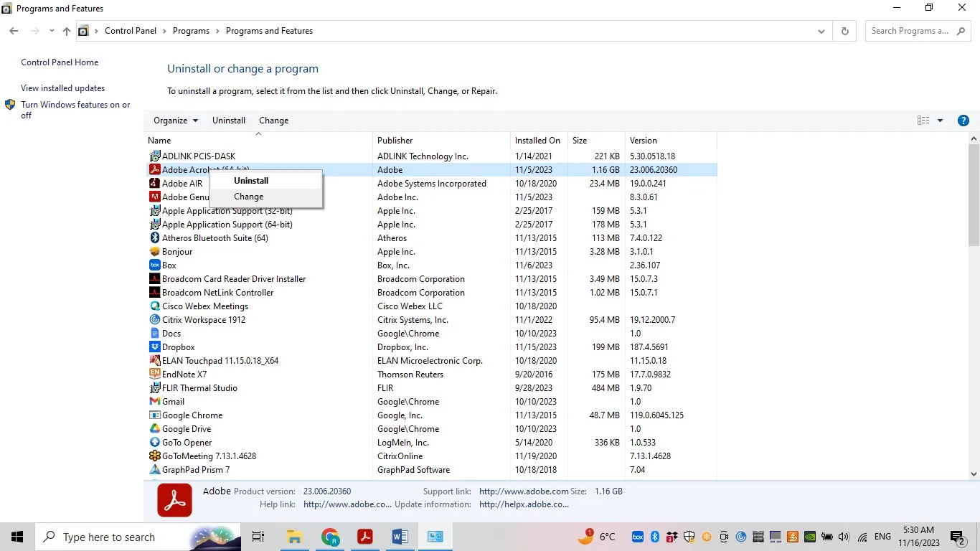Select the Bonjour program icon
This screenshot has height=551, width=980.
point(154,252)
